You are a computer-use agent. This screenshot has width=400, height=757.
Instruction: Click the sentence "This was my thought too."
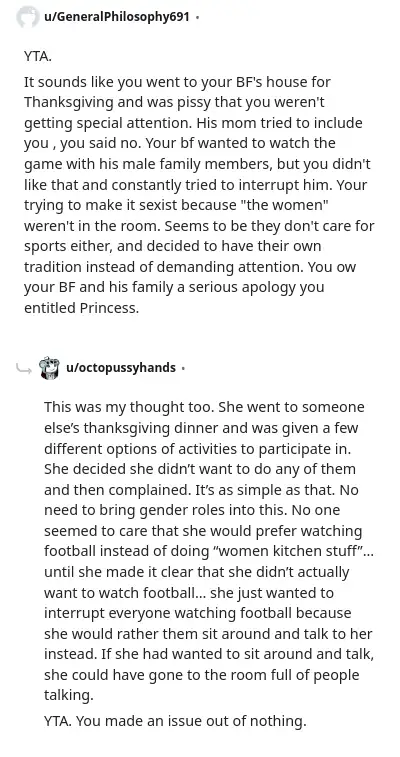pos(129,407)
